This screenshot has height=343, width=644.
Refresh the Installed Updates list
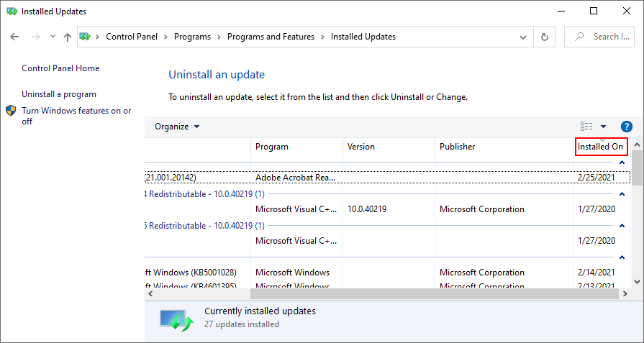pos(545,37)
